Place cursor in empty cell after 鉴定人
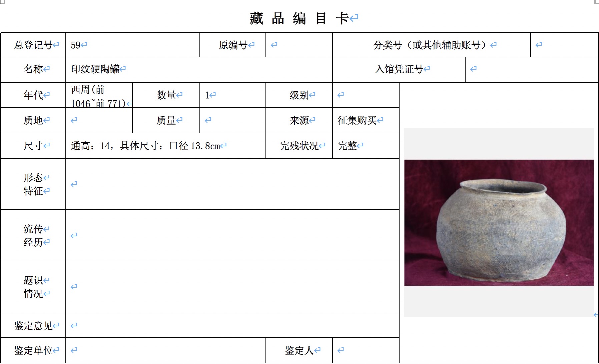599x364 pixels. 366,350
